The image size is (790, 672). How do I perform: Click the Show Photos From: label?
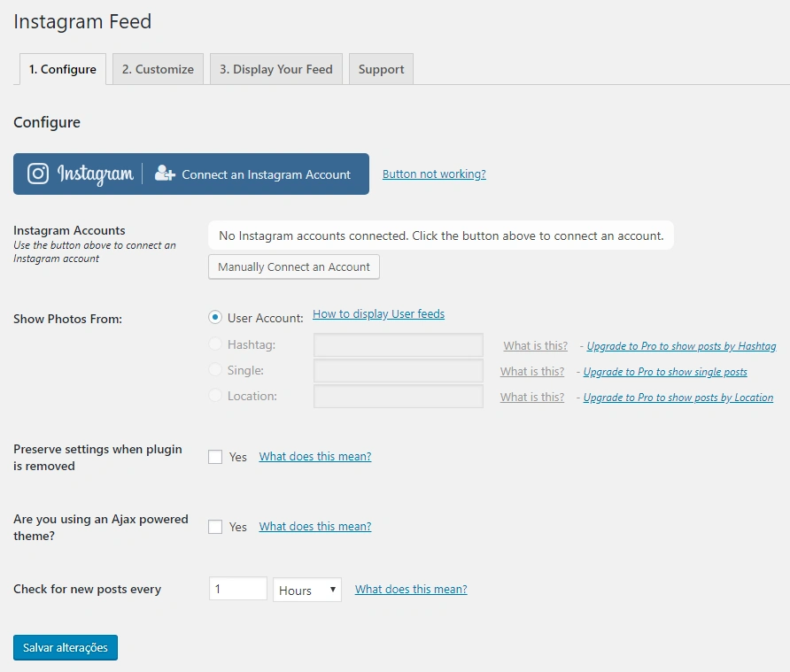[x=67, y=319]
